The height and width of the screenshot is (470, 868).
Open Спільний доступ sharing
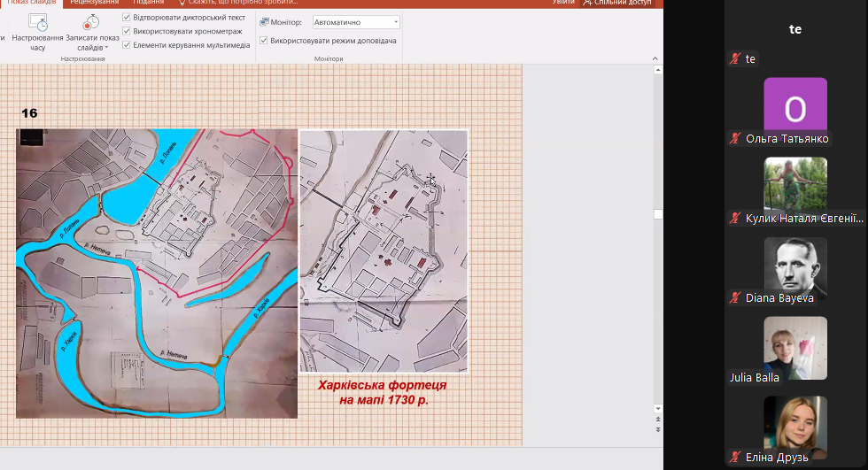click(x=617, y=3)
